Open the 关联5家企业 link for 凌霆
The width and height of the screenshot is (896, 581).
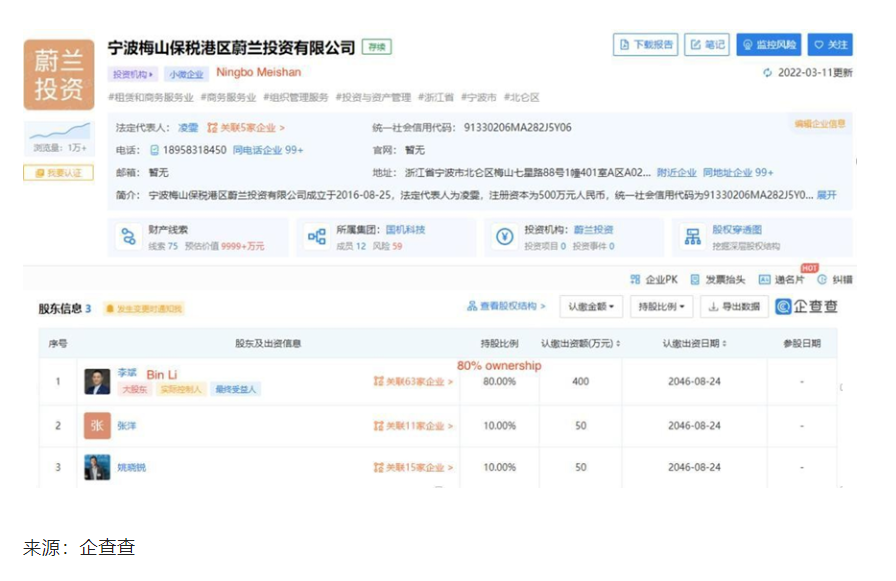pos(246,127)
